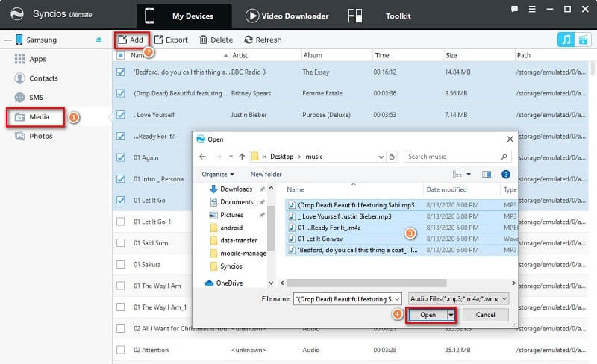The width and height of the screenshot is (597, 364).
Task: Click the horizontal scrollbar in file list
Action: [x=366, y=283]
